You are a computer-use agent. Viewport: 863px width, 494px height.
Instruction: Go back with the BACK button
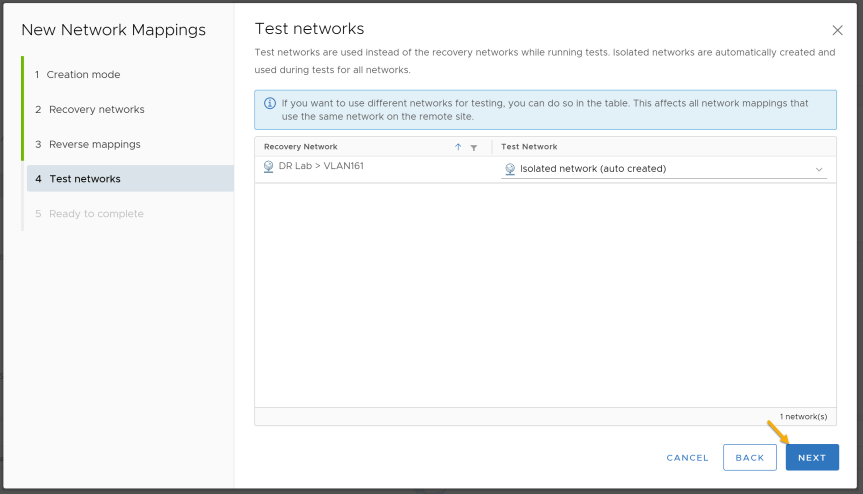[750, 457]
